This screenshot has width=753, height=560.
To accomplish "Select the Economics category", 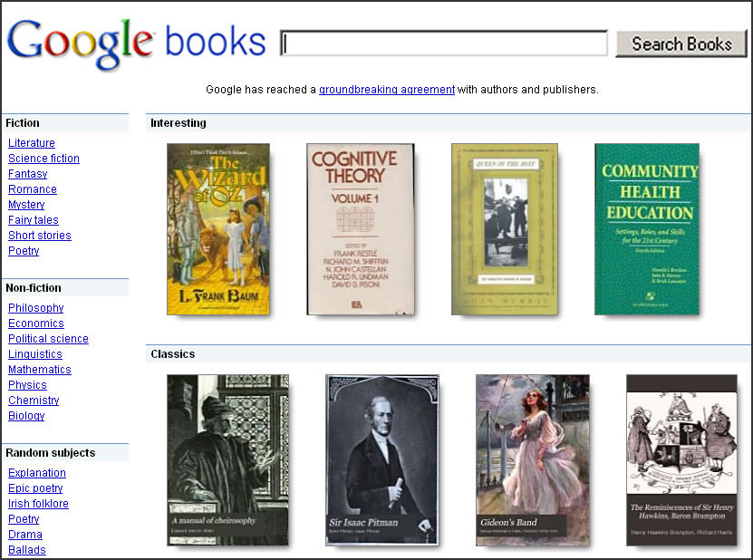I will coord(35,323).
